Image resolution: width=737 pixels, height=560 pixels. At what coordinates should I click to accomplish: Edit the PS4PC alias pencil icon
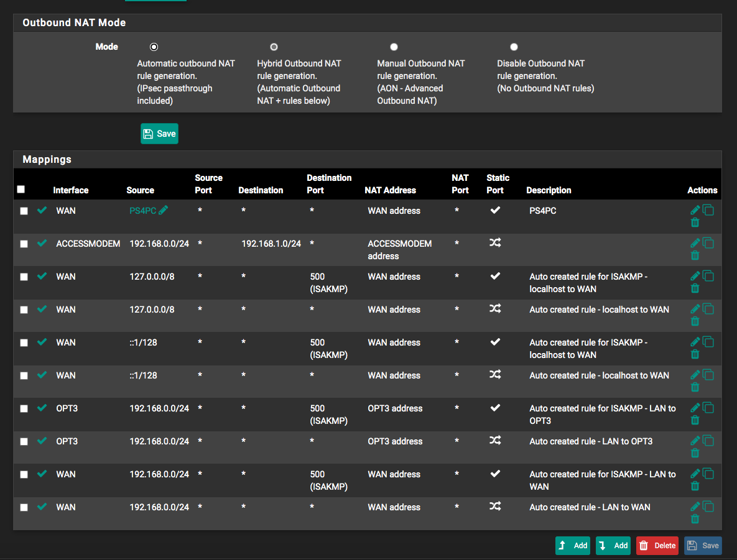point(163,210)
